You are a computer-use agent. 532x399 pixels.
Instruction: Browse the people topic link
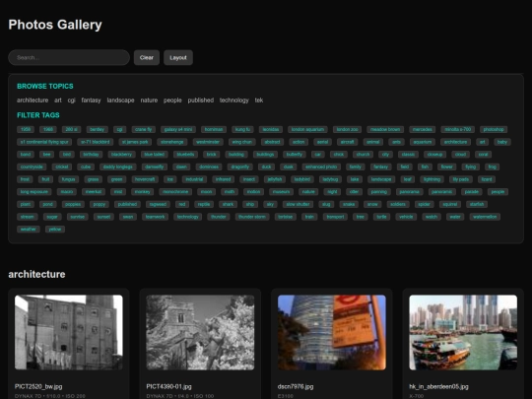point(172,100)
